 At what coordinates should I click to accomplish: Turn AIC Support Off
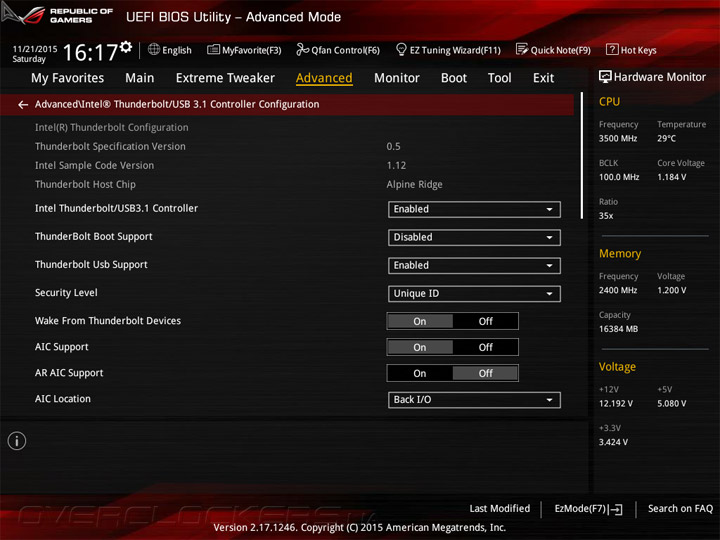[x=485, y=348]
